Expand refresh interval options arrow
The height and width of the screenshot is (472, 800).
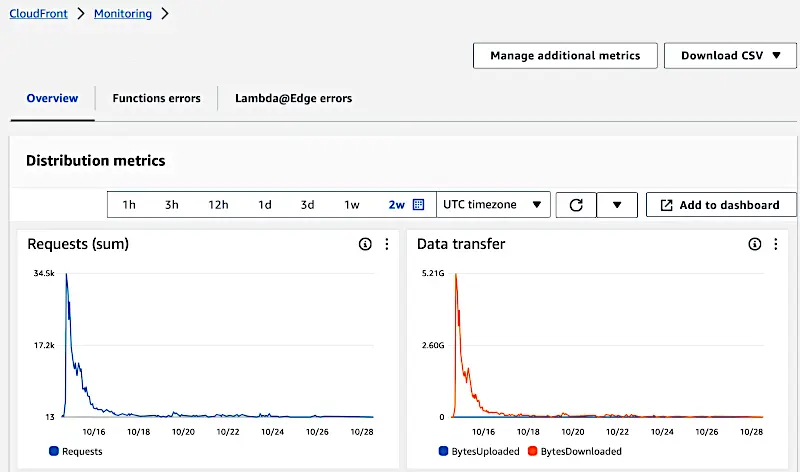click(x=617, y=205)
